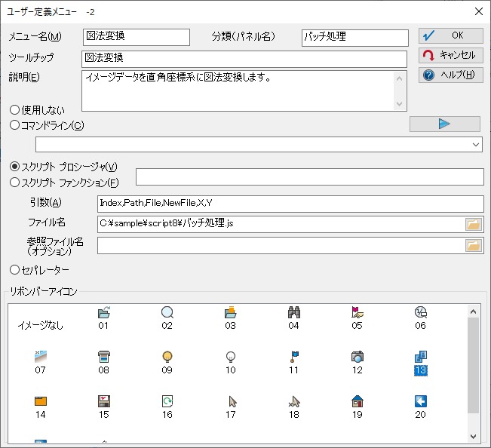Click the ツールチップ input field
Screen dimensions: 491x448
(244, 59)
